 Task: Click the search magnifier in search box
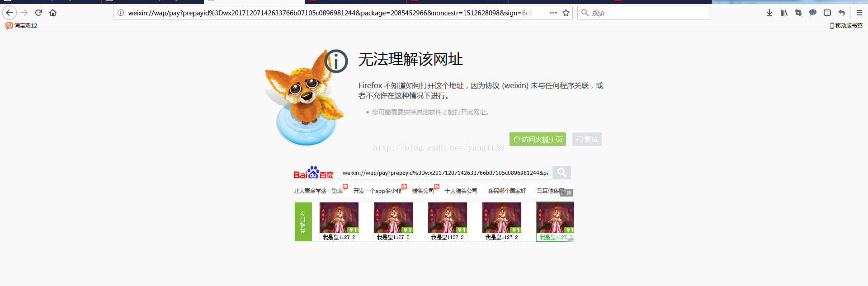(x=585, y=13)
